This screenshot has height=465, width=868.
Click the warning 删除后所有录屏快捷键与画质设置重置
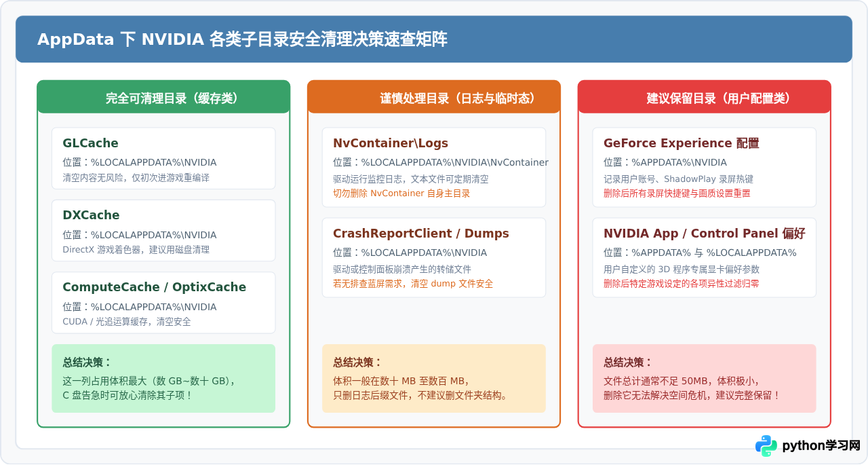pos(677,193)
